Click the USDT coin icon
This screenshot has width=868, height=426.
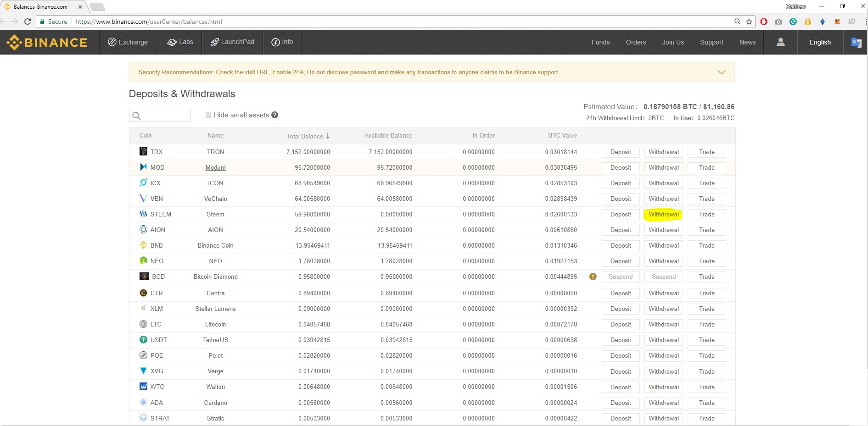tap(143, 340)
